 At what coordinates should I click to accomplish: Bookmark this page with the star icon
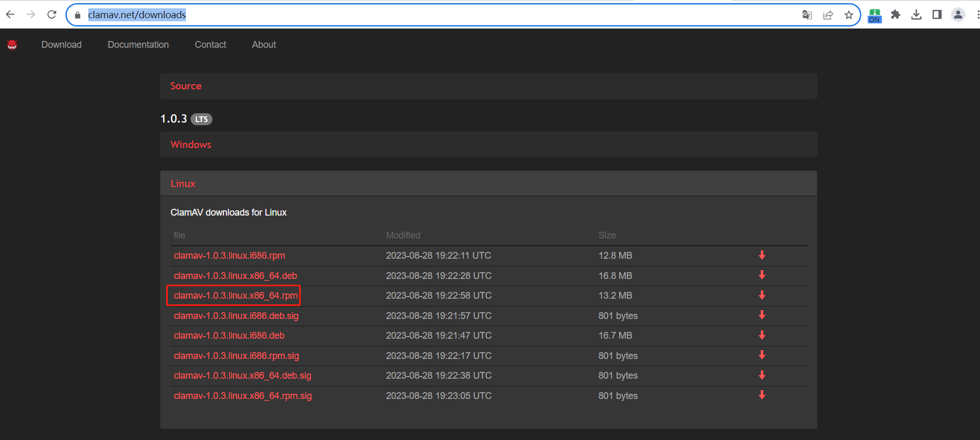click(849, 15)
